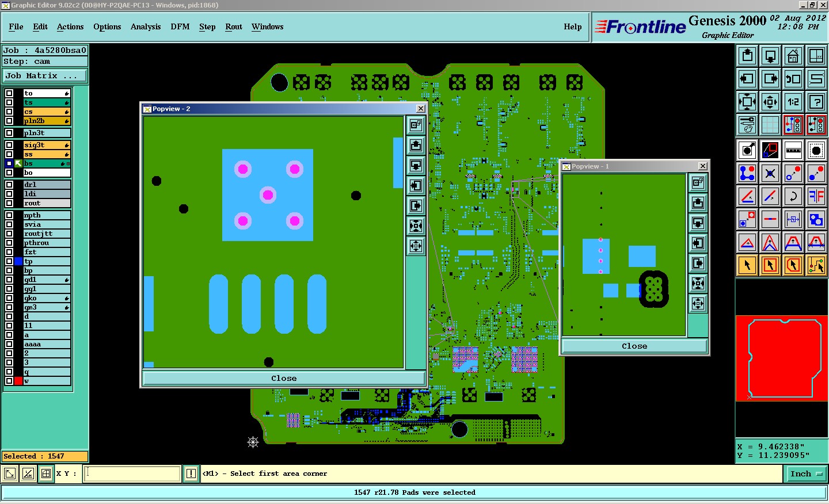Open the DFM menu
Image resolution: width=829 pixels, height=504 pixels.
(180, 26)
